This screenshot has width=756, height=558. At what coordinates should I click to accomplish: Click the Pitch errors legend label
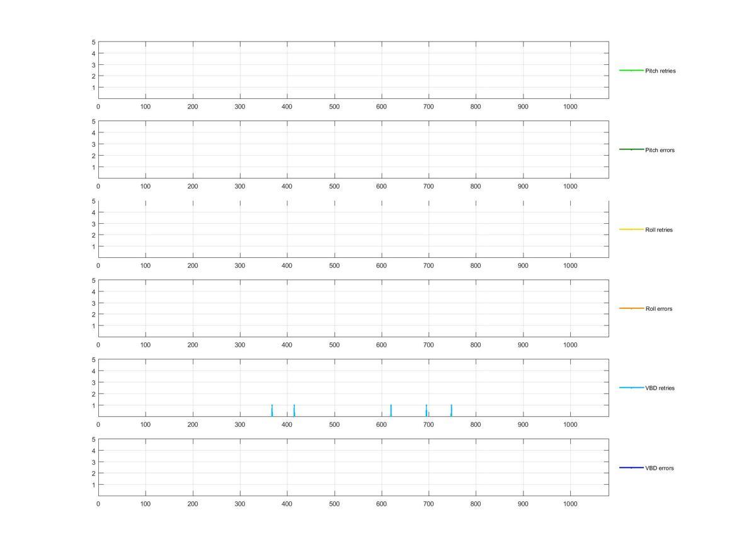(660, 150)
